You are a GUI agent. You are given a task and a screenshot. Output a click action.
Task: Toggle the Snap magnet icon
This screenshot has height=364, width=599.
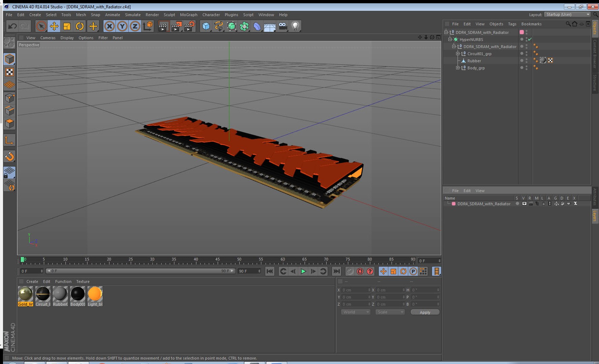click(9, 156)
